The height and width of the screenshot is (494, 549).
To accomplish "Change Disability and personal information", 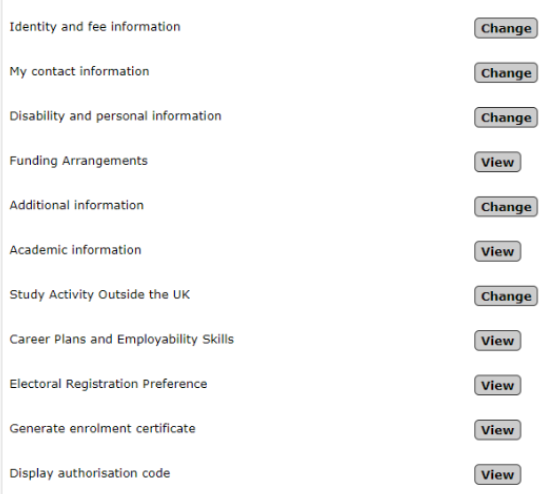I will [506, 117].
